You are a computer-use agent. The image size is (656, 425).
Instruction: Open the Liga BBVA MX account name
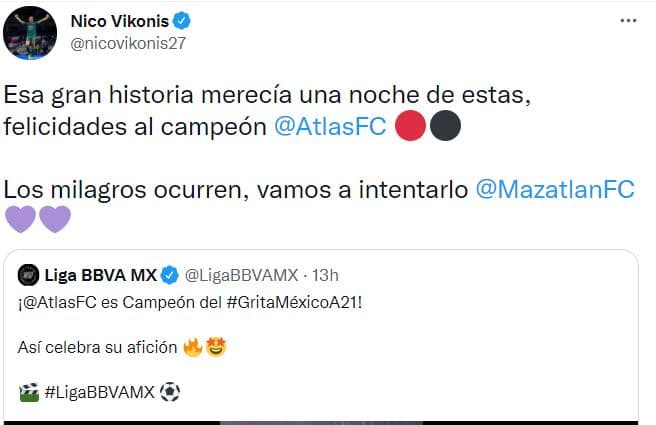point(100,275)
